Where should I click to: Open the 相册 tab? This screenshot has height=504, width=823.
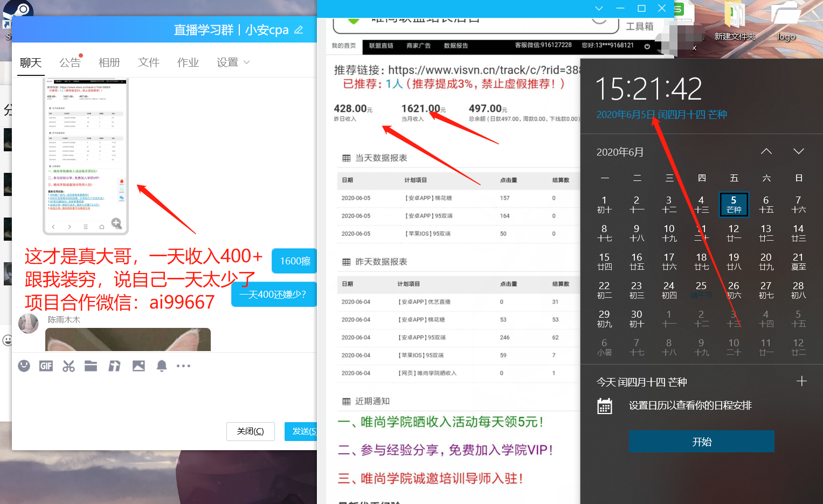[x=109, y=62]
